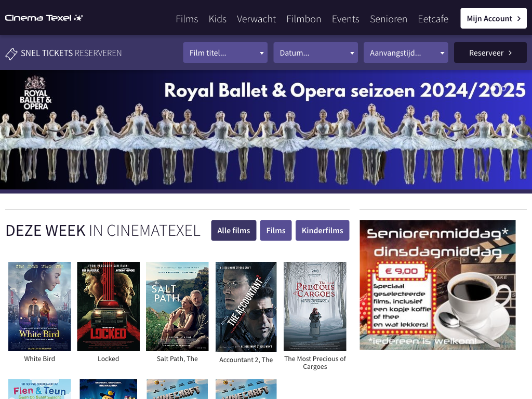The width and height of the screenshot is (532, 399).
Task: Open the Kids menu item
Action: point(217,19)
